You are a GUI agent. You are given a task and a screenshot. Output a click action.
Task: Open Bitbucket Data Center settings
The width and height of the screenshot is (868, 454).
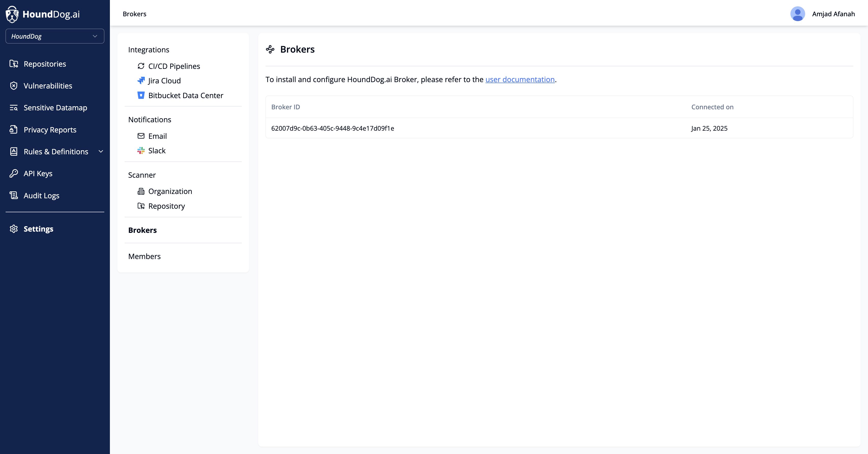186,95
